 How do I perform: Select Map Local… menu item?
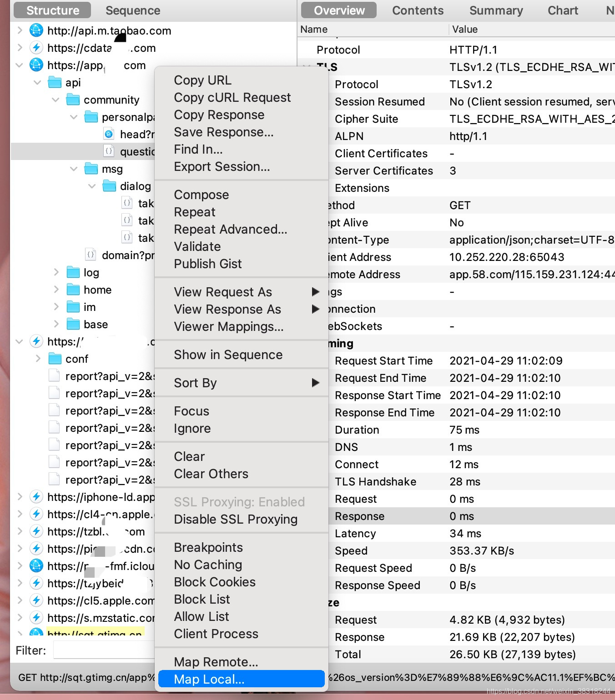click(242, 679)
